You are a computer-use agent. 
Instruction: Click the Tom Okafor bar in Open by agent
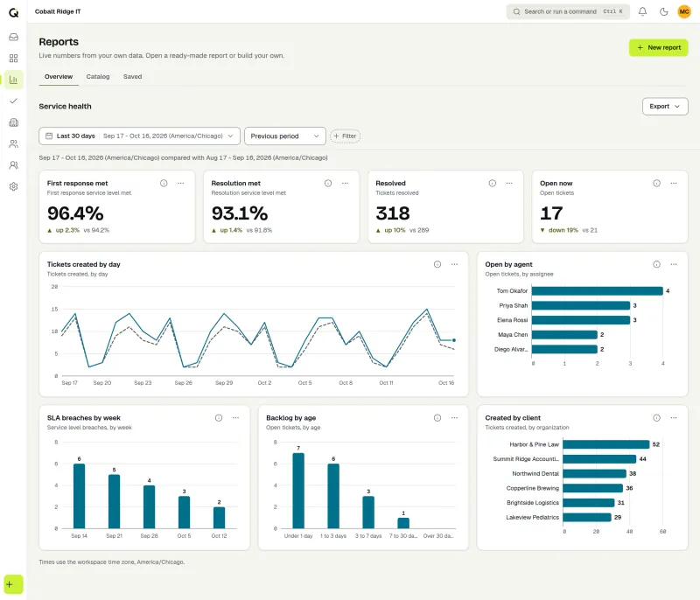[598, 291]
